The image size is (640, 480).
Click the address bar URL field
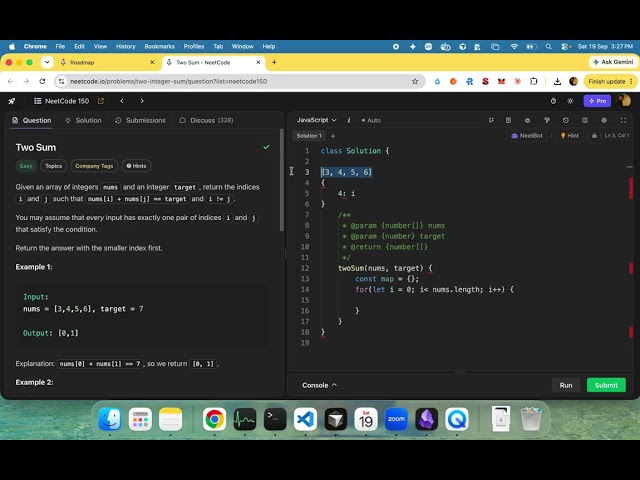click(239, 81)
